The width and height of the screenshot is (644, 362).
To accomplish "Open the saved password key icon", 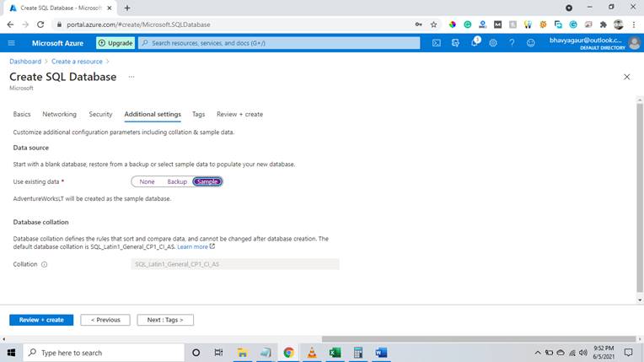I will coord(419,24).
